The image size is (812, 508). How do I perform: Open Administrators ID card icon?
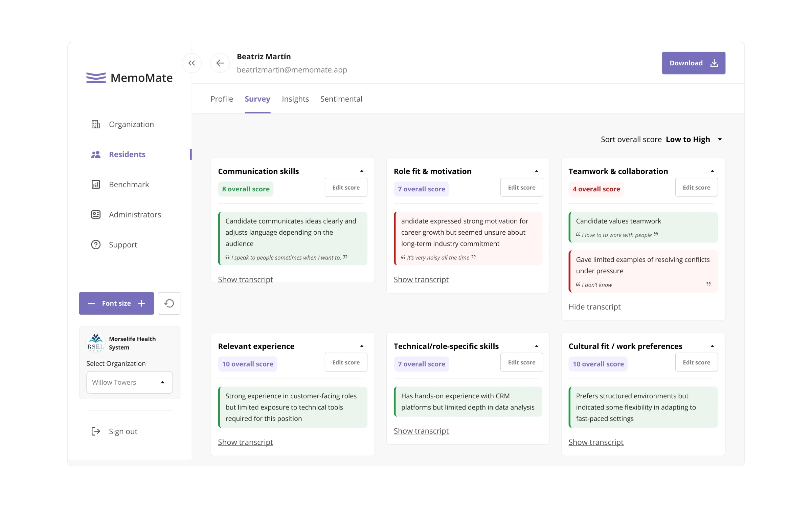[x=96, y=215]
